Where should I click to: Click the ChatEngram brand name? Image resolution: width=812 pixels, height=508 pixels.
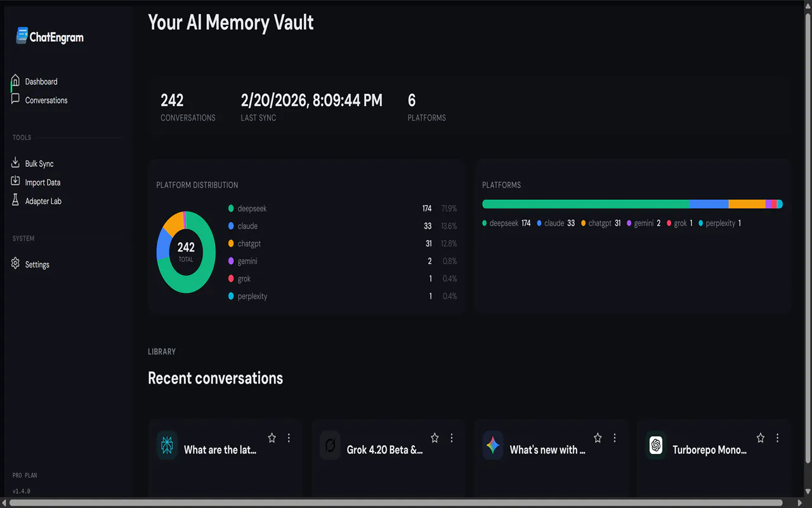56,37
